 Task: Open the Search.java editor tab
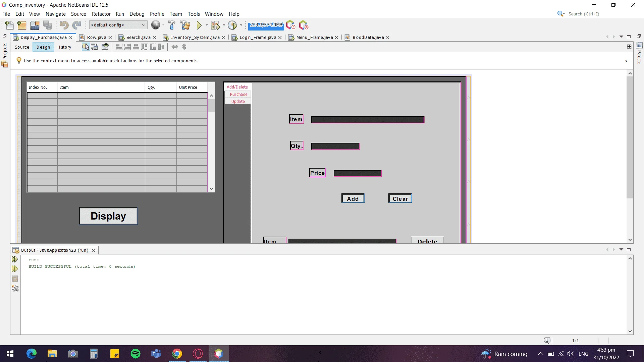(138, 37)
